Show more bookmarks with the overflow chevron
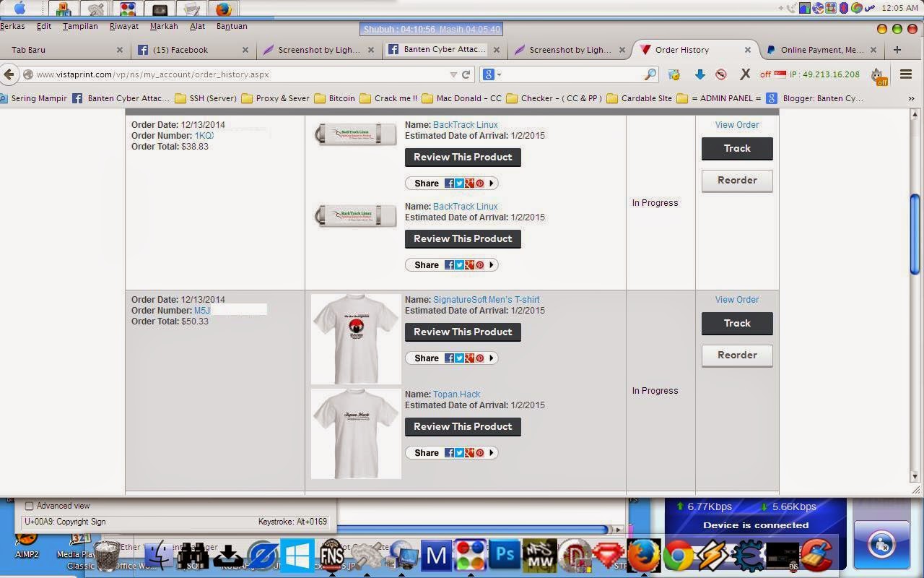The image size is (924, 578). point(911,98)
